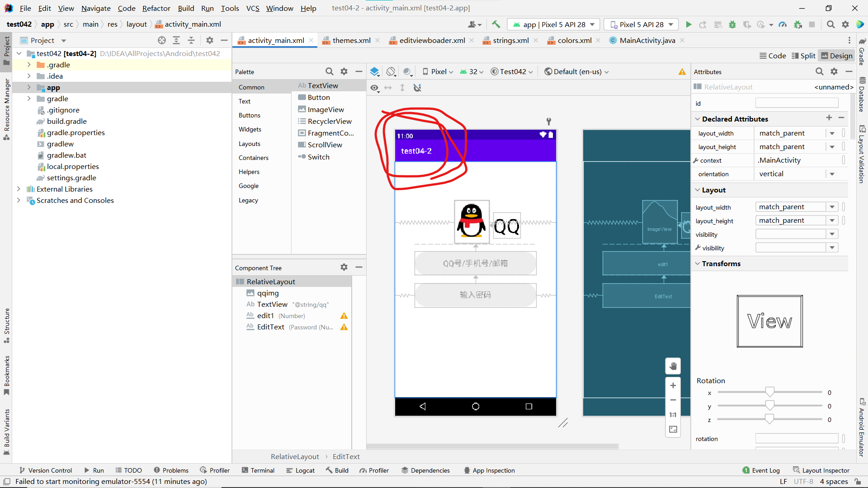Click the Debug app bug icon
This screenshot has width=868, height=488.
[732, 24]
